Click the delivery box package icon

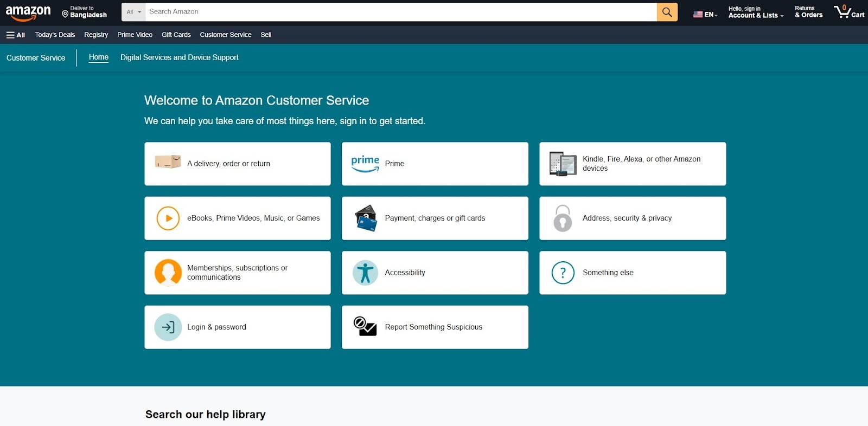168,162
